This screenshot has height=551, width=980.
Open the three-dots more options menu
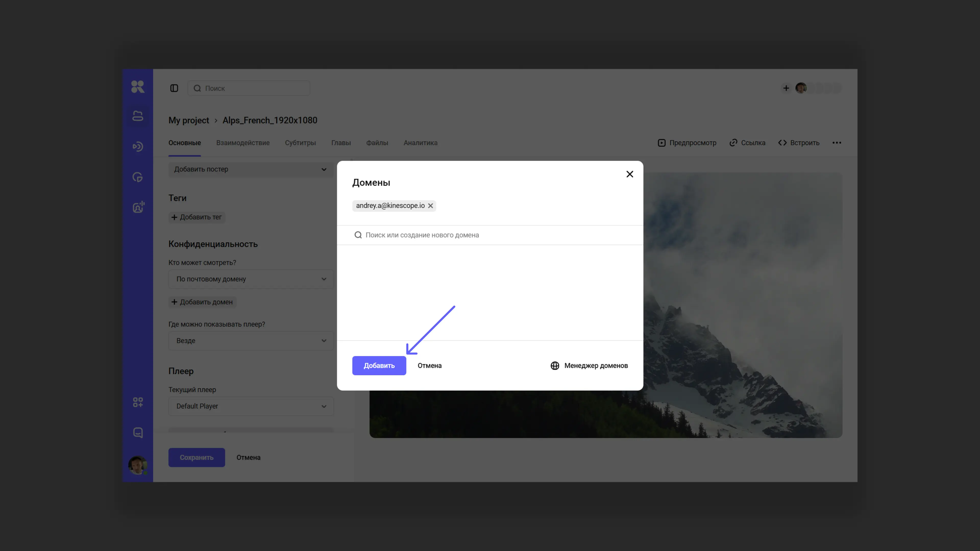click(836, 143)
